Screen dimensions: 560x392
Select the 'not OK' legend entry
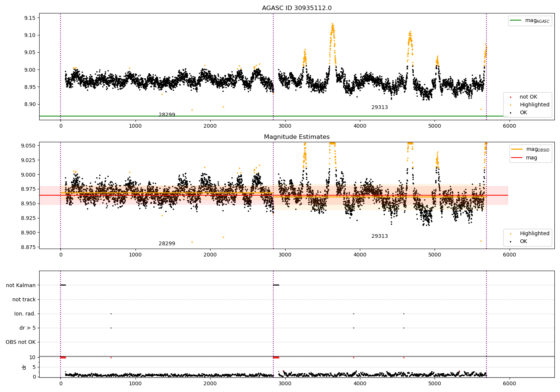click(528, 97)
